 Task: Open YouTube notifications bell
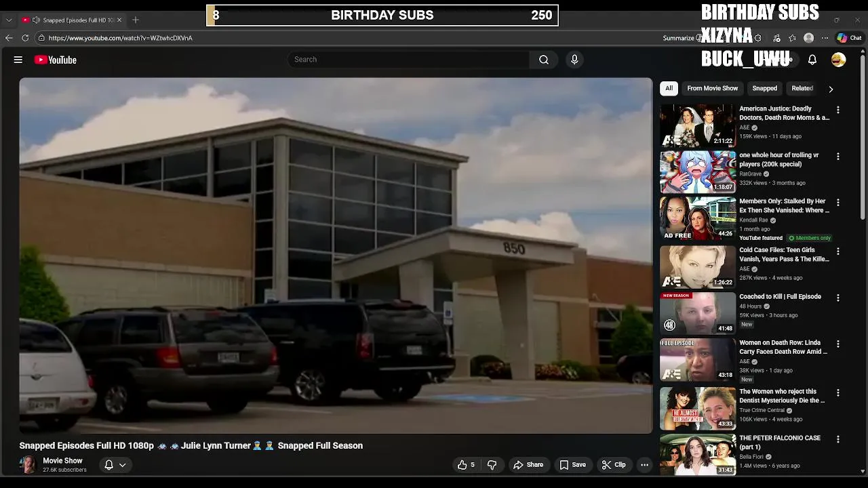812,60
